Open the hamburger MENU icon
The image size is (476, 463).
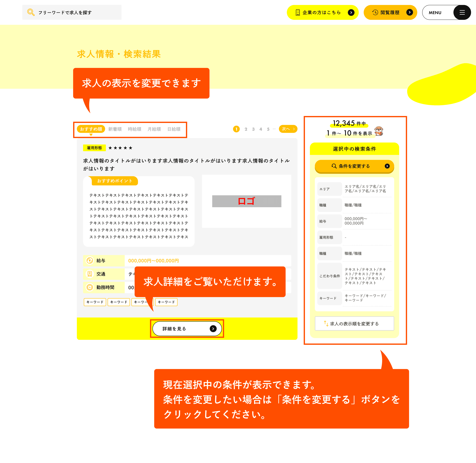[462, 12]
